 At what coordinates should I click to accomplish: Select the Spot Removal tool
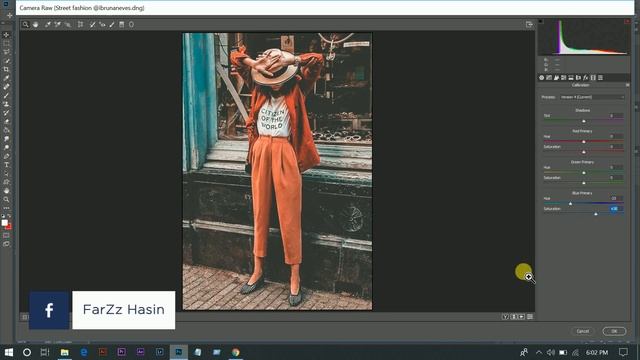point(92,24)
